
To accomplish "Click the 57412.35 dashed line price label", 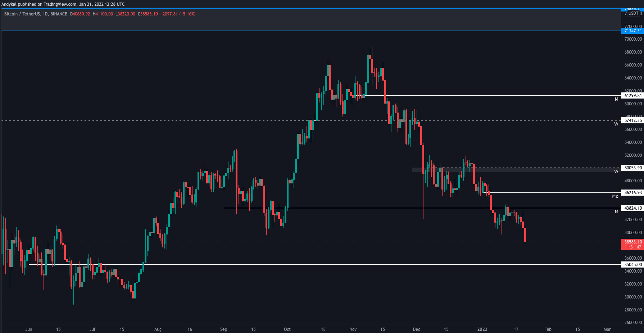I will (632, 120).
